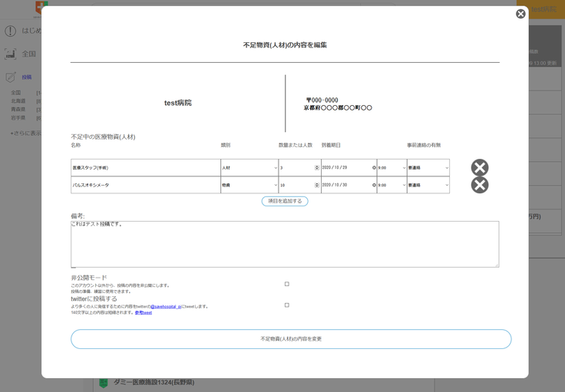The image size is (565, 392).
Task: Open the 物資 category dropdown
Action: point(249,185)
